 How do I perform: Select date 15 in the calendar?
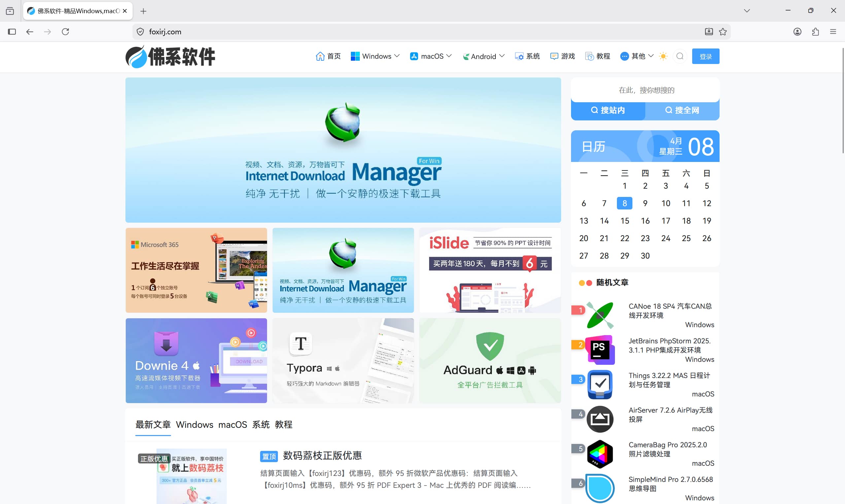(x=625, y=221)
